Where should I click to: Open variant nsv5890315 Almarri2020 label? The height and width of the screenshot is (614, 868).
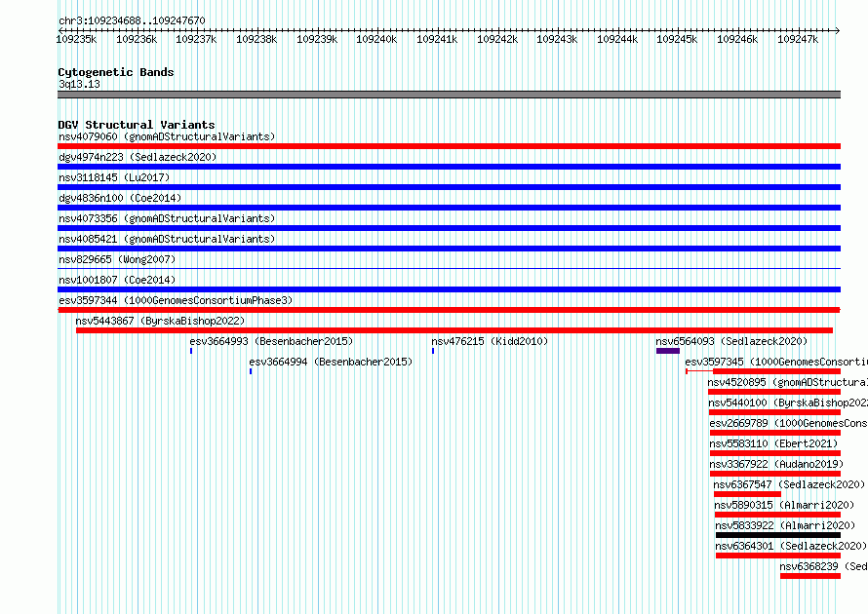[x=784, y=505]
